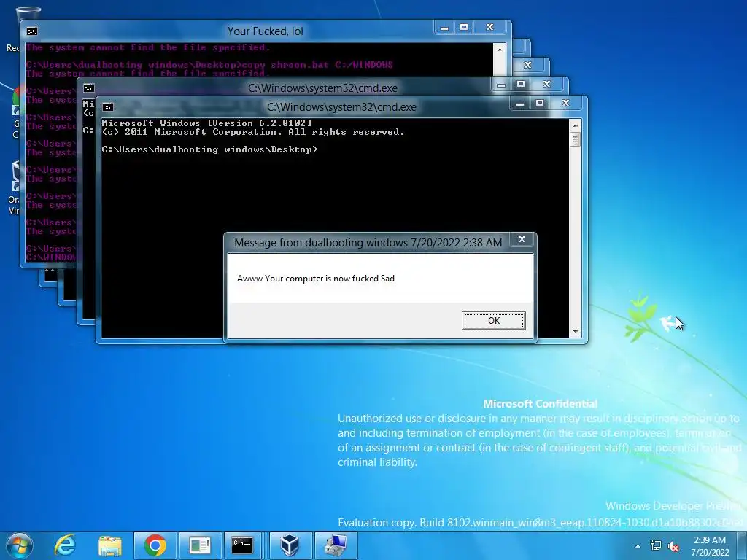Open the taskbar app with the document icon
Image resolution: width=747 pixels, height=560 pixels.
[200, 545]
